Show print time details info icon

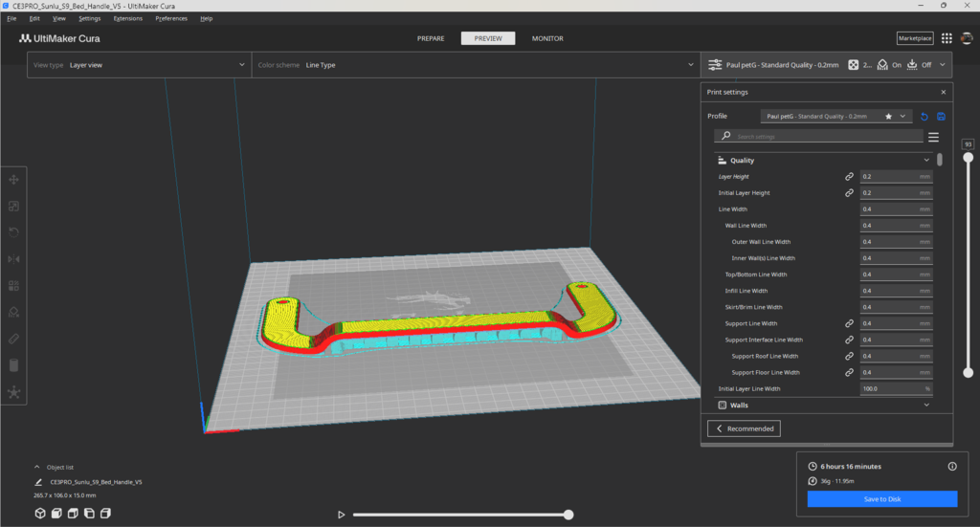click(x=952, y=467)
